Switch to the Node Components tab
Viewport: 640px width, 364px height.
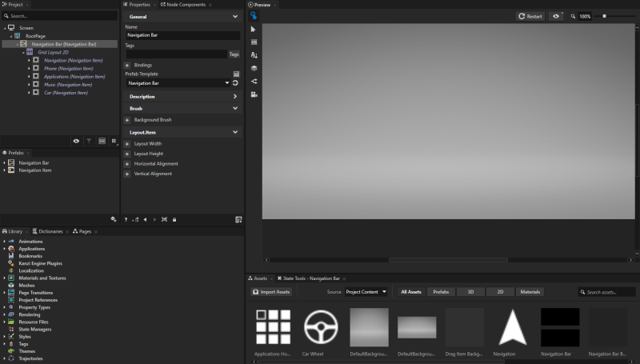(183, 5)
